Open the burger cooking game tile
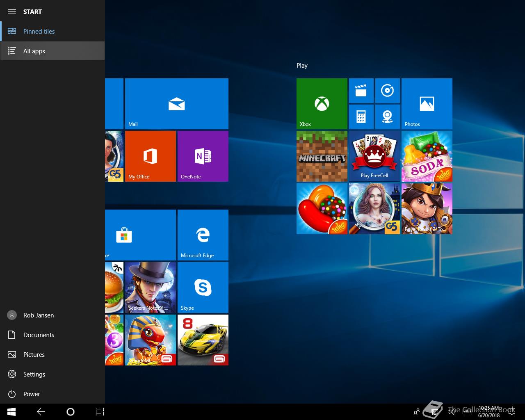Screen dimensions: 525x420 114,288
